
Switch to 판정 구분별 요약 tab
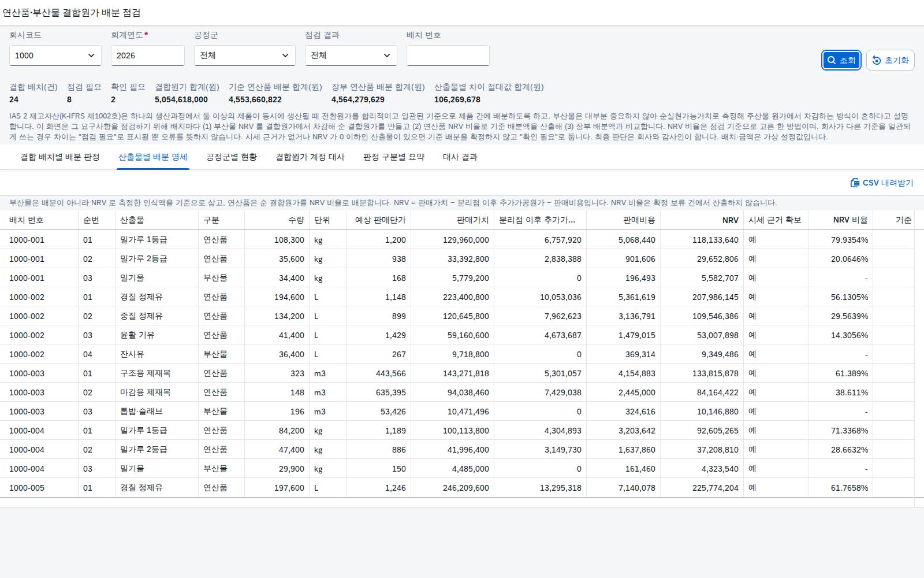(394, 157)
